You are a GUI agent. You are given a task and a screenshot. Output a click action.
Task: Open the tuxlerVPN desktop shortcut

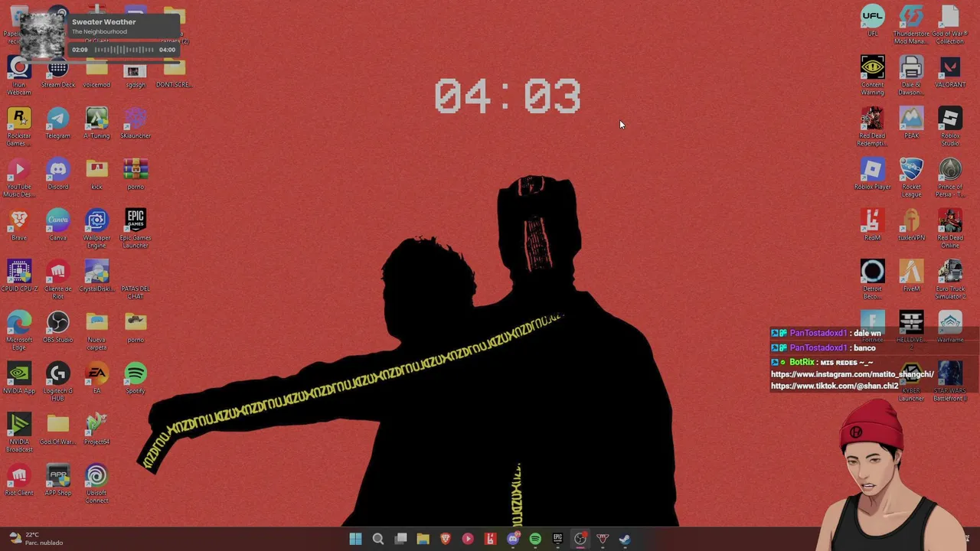[911, 225]
